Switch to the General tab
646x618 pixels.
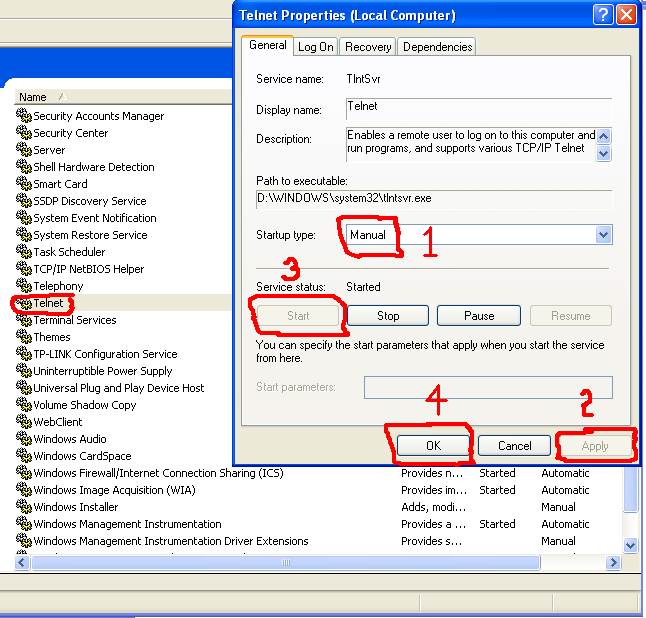click(x=268, y=45)
